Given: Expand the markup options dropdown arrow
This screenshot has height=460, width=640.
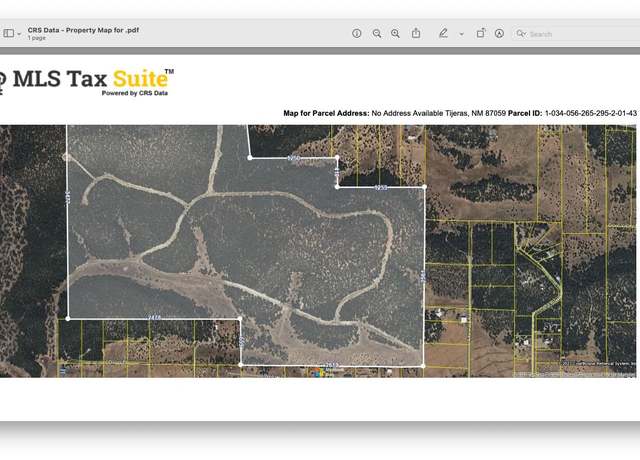Looking at the screenshot, I should pos(462,34).
